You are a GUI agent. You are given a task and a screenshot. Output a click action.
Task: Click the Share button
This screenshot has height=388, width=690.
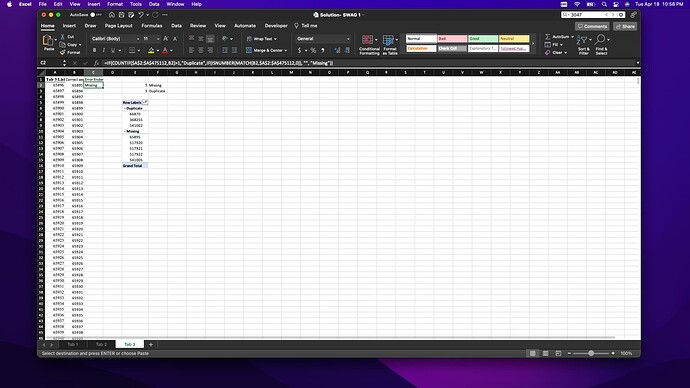[625, 26]
